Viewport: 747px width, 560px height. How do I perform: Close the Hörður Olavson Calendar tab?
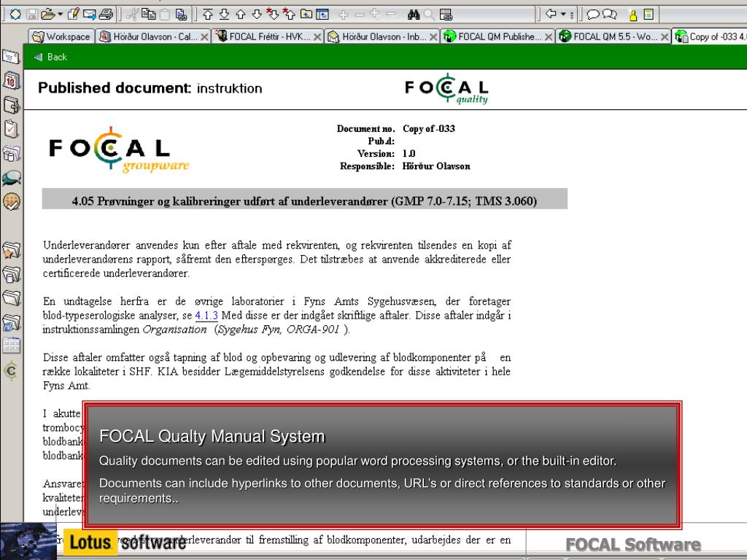[x=204, y=36]
